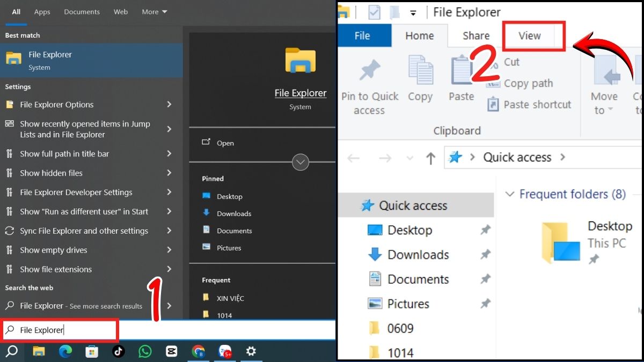Open TikTok from the taskbar
Screen dimensions: 644x362
pyautogui.click(x=119, y=351)
